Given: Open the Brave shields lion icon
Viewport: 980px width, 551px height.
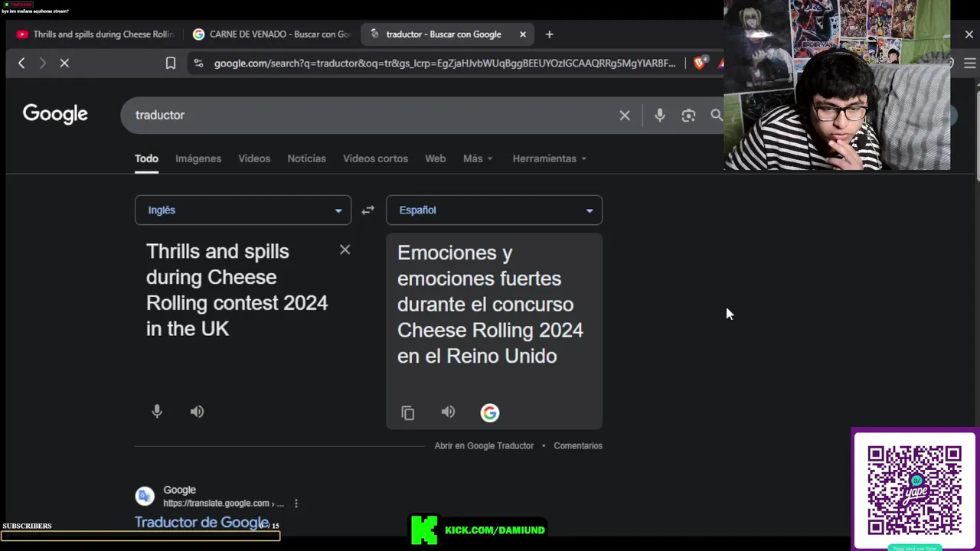Looking at the screenshot, I should pyautogui.click(x=699, y=64).
